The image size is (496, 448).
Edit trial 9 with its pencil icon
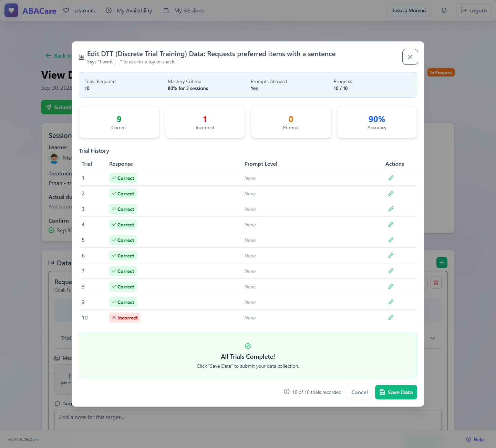click(391, 302)
